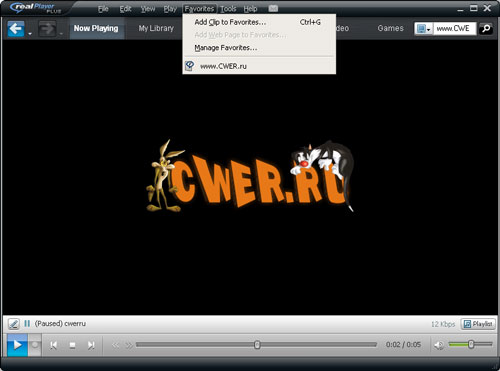Open the search type dropdown
Viewport: 500px width, 371px height.
pos(423,29)
